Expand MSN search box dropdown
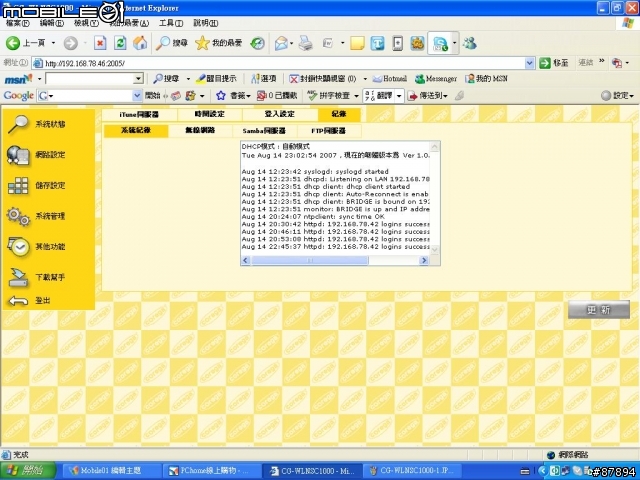The image size is (640, 480). click(138, 78)
